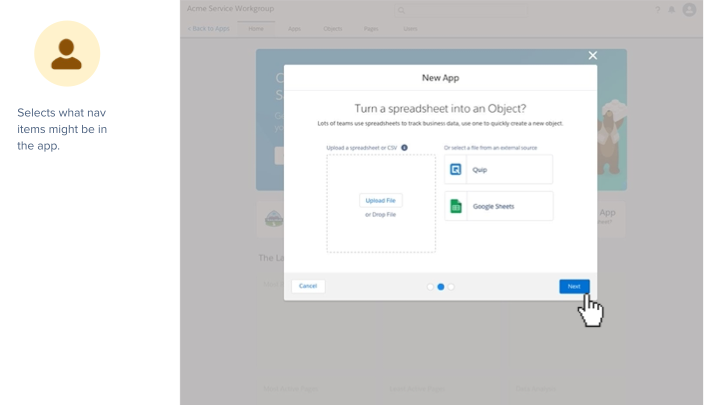Viewport: 720px width, 405px height.
Task: Cancel the New App wizard
Action: pyautogui.click(x=308, y=286)
